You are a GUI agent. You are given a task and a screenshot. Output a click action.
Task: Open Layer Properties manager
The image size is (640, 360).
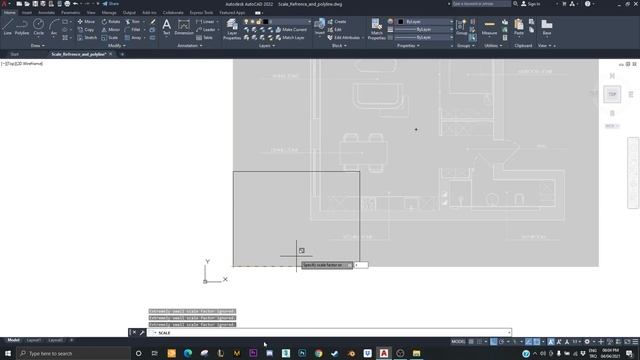(x=232, y=29)
